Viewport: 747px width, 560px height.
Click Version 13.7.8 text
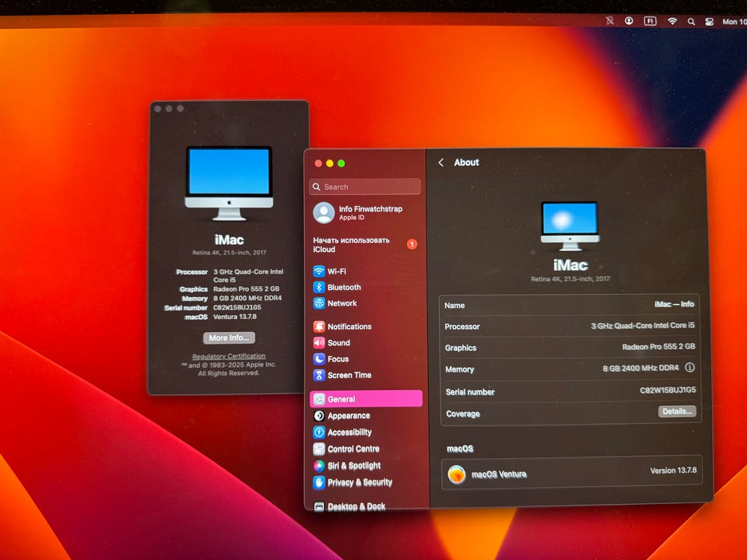(673, 471)
